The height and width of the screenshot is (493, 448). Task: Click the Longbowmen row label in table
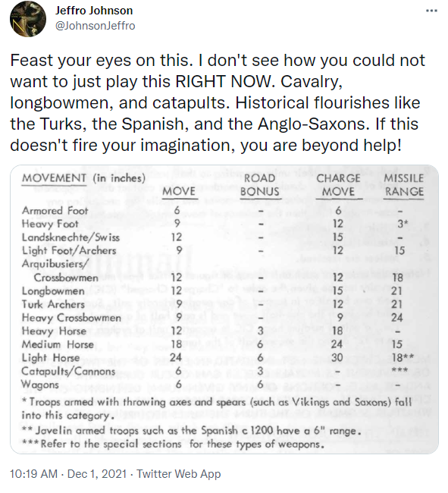(53, 290)
